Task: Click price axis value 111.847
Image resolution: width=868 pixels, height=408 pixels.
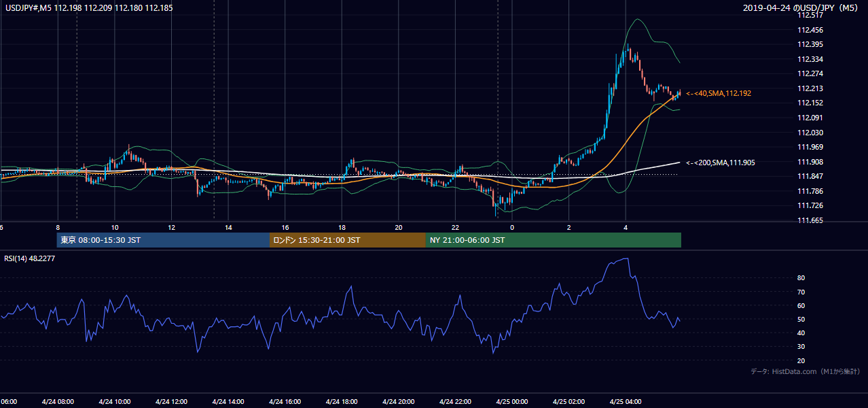Action: pyautogui.click(x=811, y=176)
